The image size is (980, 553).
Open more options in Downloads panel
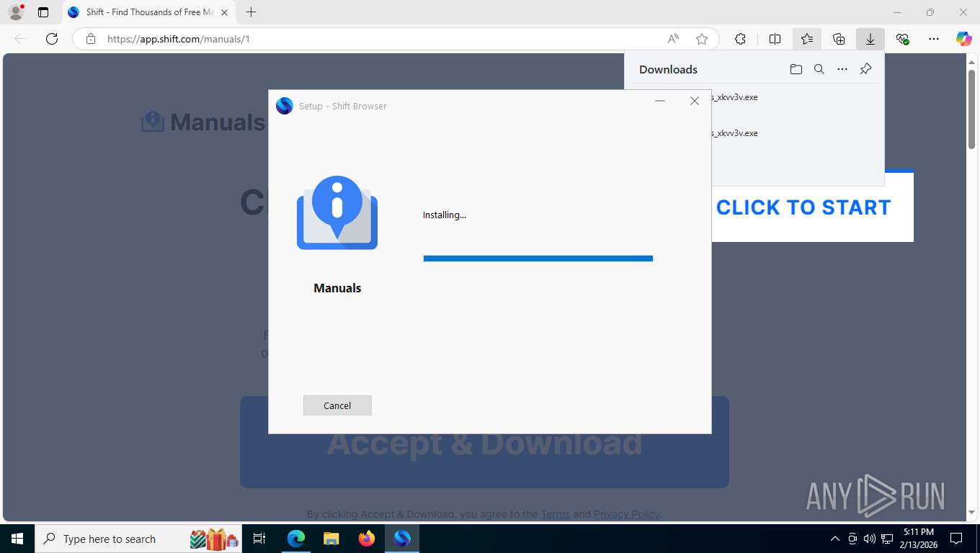click(842, 69)
